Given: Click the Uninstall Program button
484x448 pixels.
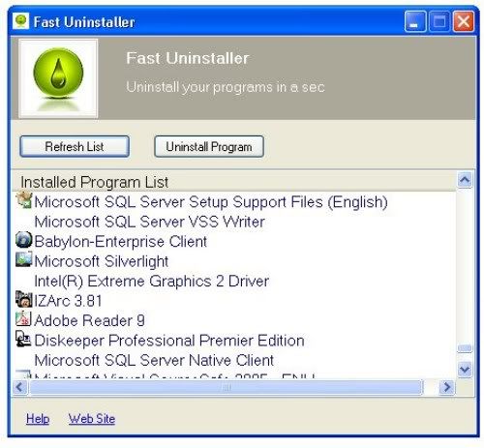Looking at the screenshot, I should 209,146.
